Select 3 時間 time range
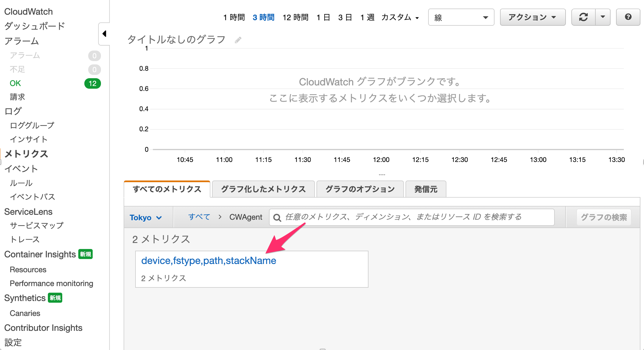The image size is (644, 350). pos(263,17)
